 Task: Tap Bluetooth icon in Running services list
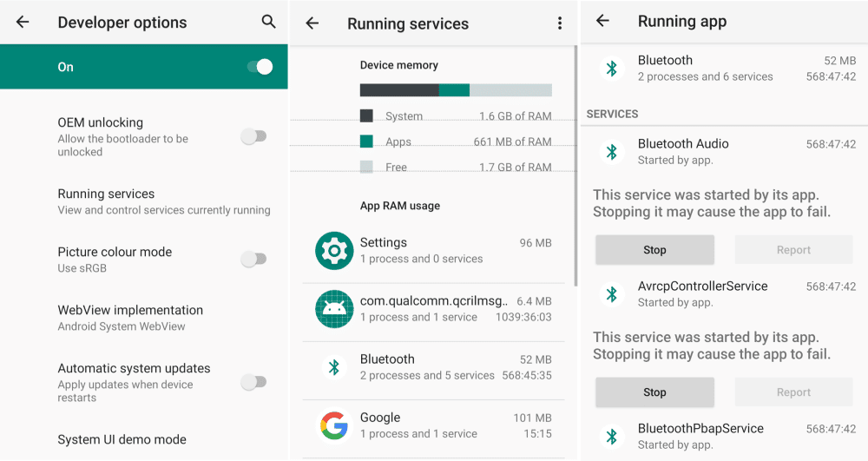334,367
